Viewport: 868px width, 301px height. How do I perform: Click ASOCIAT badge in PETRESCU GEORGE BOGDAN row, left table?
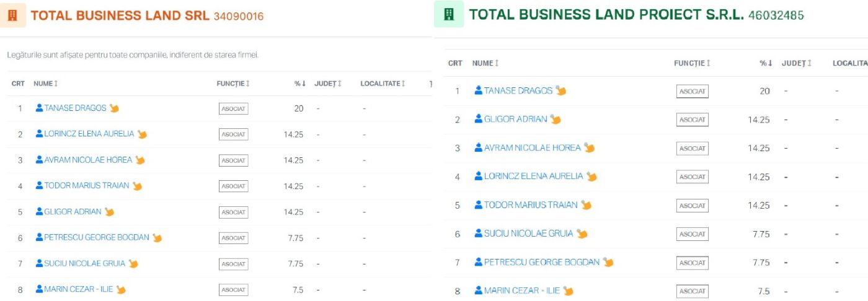click(x=234, y=238)
